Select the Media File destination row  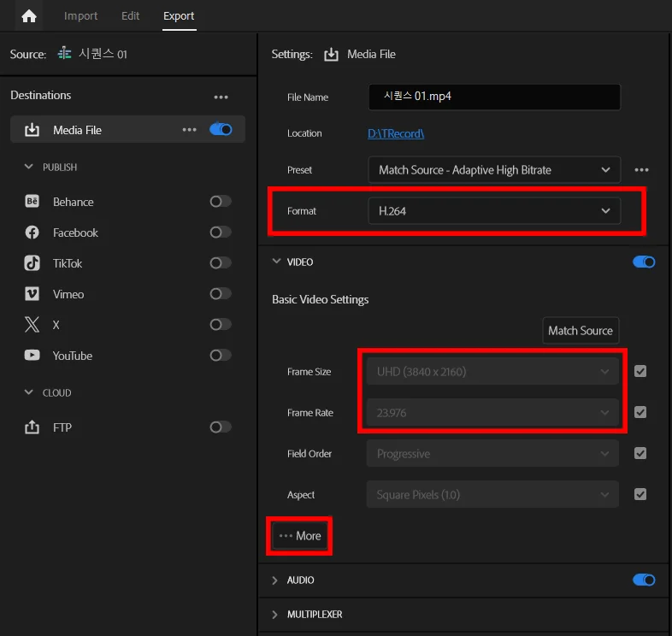point(127,129)
